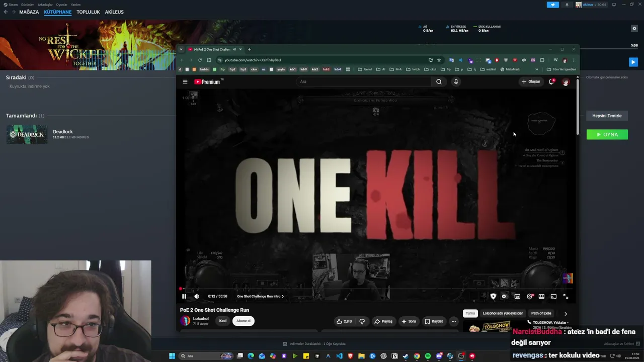644x362 pixels.
Task: Reload the browser page
Action: tap(200, 60)
